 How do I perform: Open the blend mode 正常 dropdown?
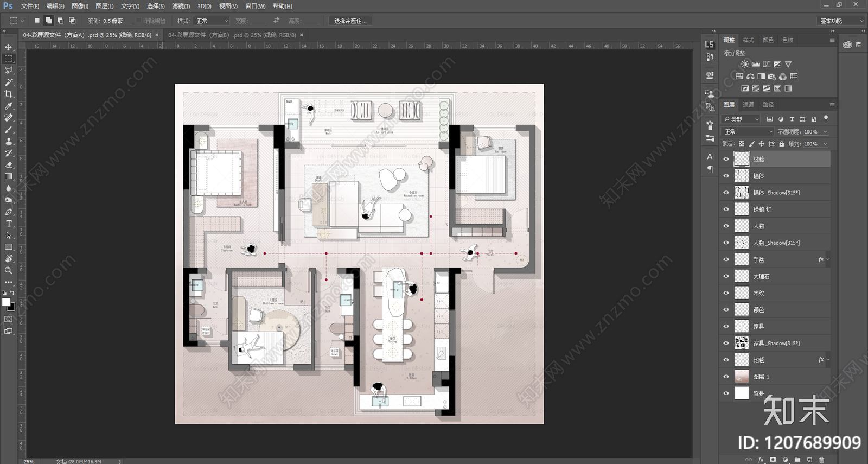click(748, 131)
